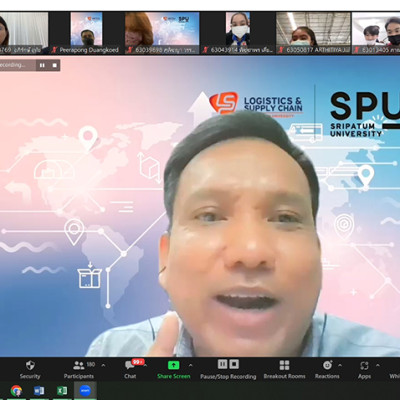This screenshot has width=400, height=400.
Task: Open the Chat panel
Action: [130, 365]
